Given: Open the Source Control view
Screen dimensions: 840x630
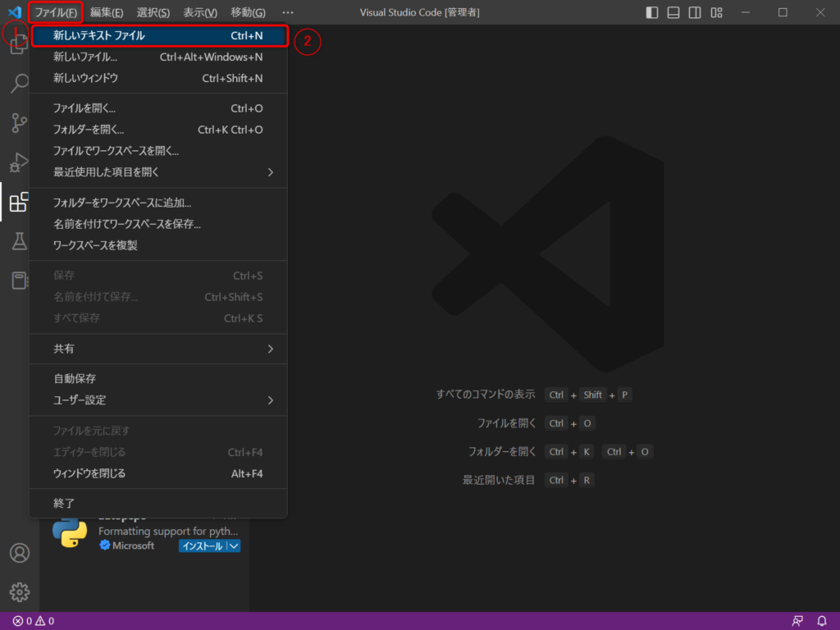Looking at the screenshot, I should [x=20, y=123].
